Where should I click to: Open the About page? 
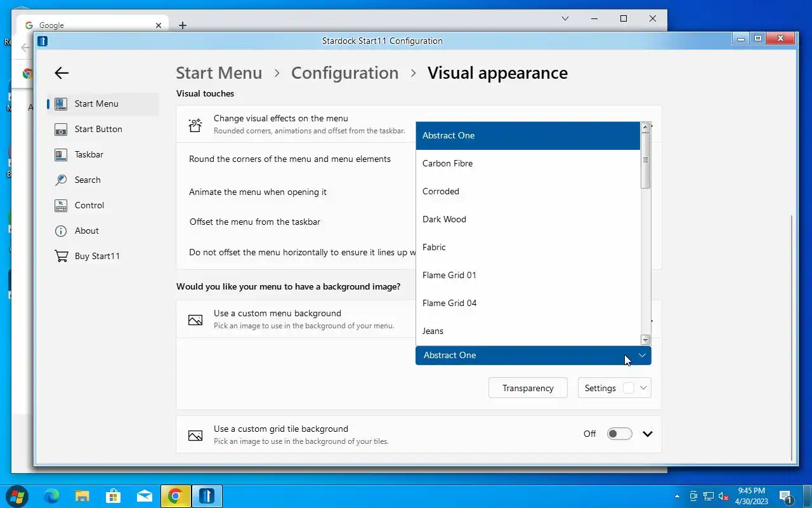(x=103, y=231)
